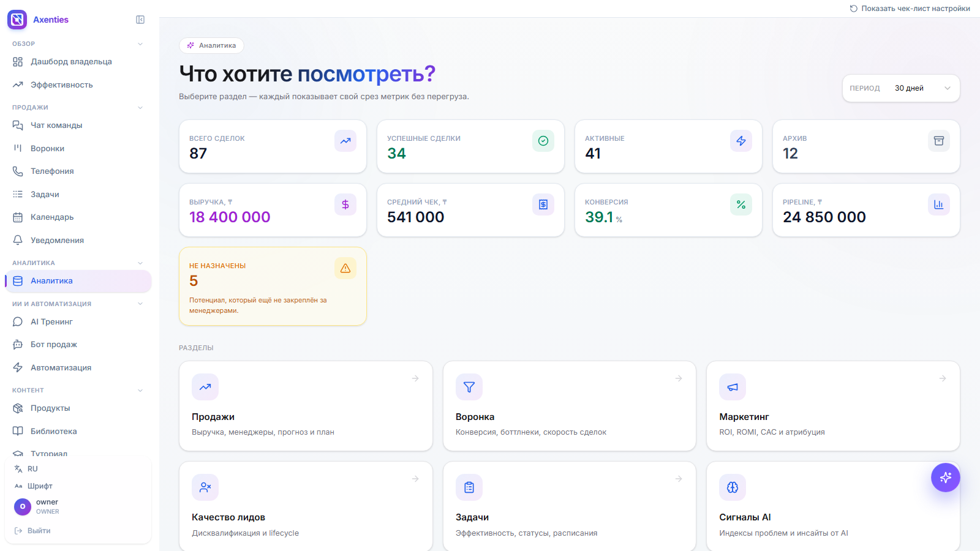980x551 pixels.
Task: Click Показать чек-лист настройки
Action: (x=910, y=9)
